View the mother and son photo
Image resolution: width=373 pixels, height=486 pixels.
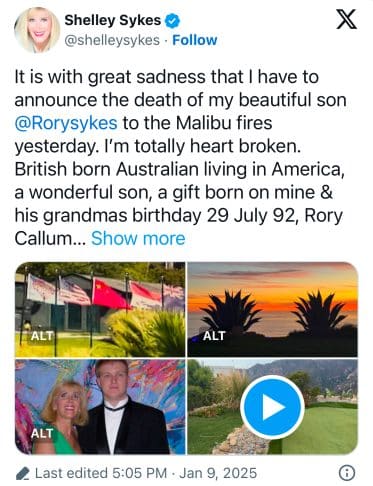coord(100,407)
